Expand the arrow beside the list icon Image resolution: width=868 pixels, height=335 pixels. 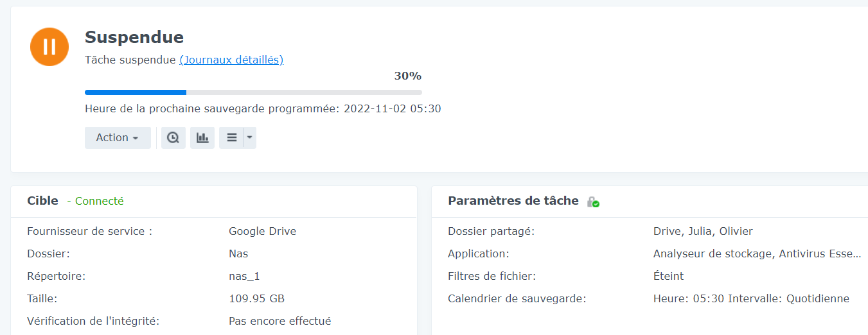tap(250, 138)
